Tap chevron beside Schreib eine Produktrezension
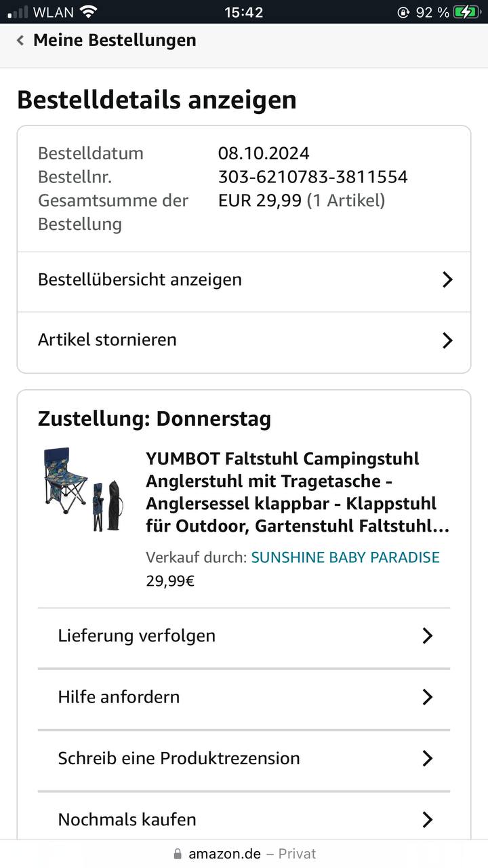The height and width of the screenshot is (868, 488). point(427,757)
